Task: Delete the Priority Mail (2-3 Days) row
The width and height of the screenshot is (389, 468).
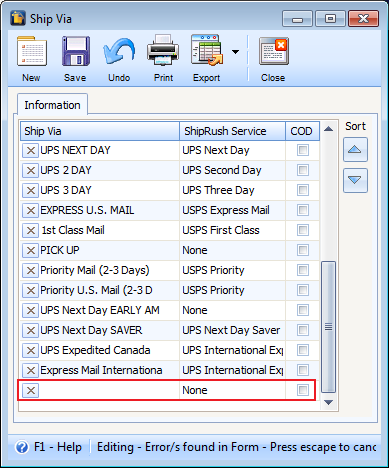Action: click(31, 270)
